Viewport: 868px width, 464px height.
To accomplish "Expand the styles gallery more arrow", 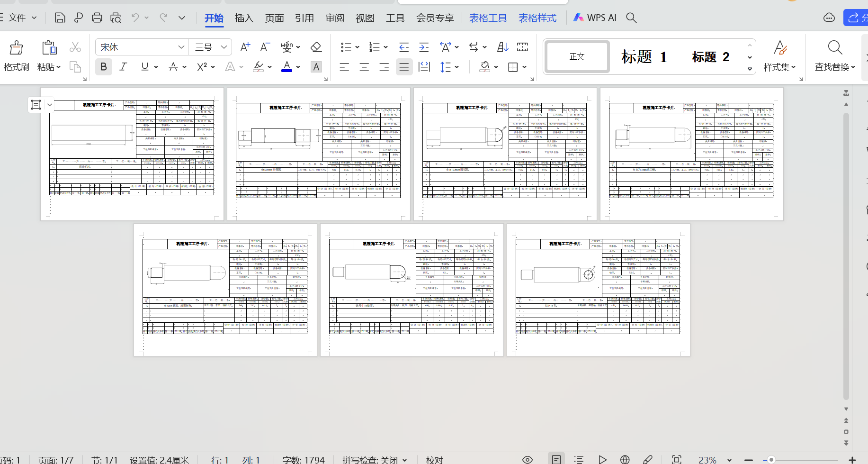I will tap(750, 69).
